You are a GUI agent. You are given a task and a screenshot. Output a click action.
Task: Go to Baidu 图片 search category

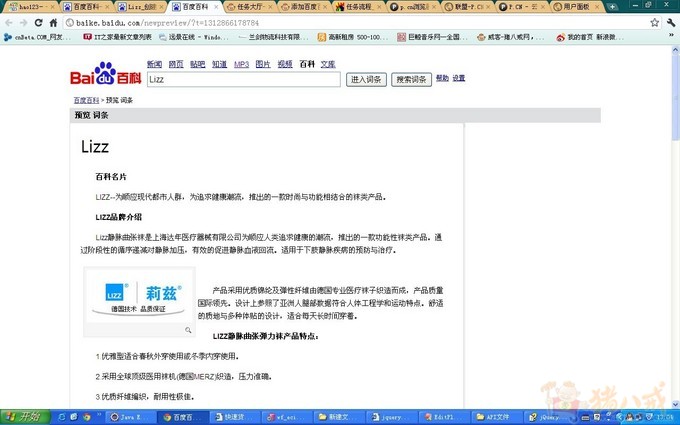[x=263, y=64]
